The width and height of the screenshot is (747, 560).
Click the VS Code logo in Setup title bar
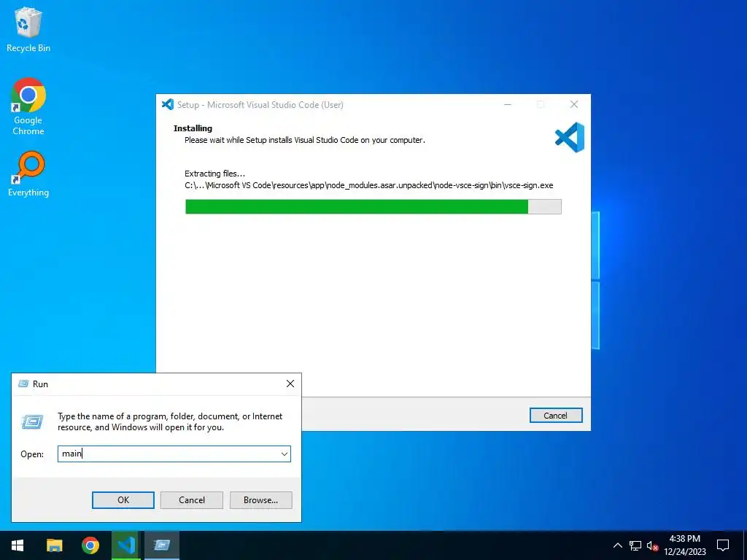(x=168, y=104)
